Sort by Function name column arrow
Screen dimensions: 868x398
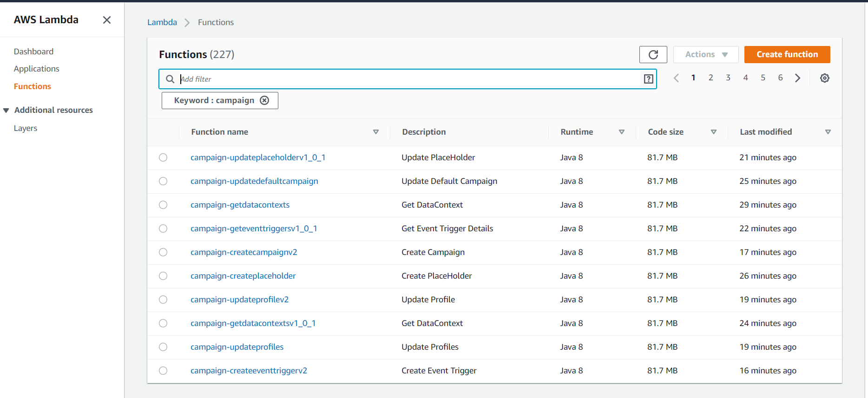tap(375, 132)
